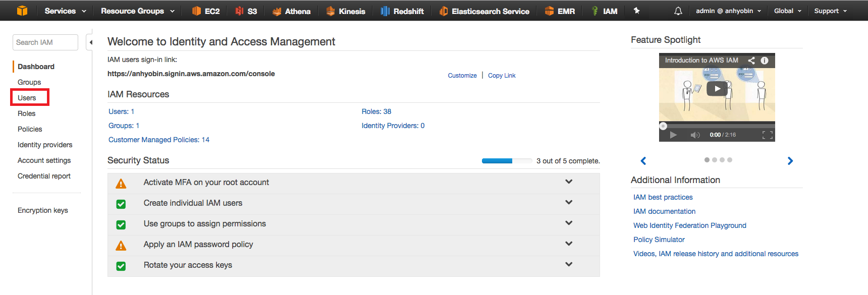Viewport: 868px width, 295px height.
Task: Click the Search IAM input field
Action: [45, 42]
